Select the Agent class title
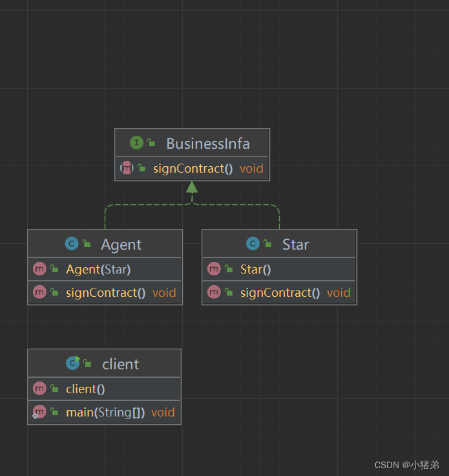The width and height of the screenshot is (449, 476). (x=121, y=244)
